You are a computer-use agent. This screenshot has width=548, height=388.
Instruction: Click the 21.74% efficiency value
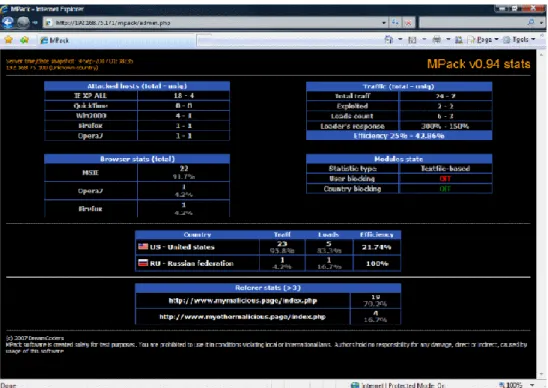click(376, 247)
